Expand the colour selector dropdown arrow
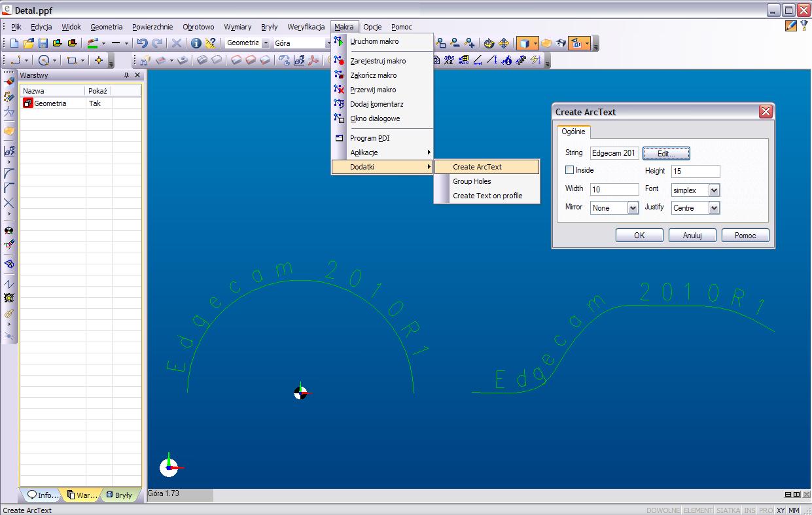The image size is (812, 515). (x=103, y=43)
